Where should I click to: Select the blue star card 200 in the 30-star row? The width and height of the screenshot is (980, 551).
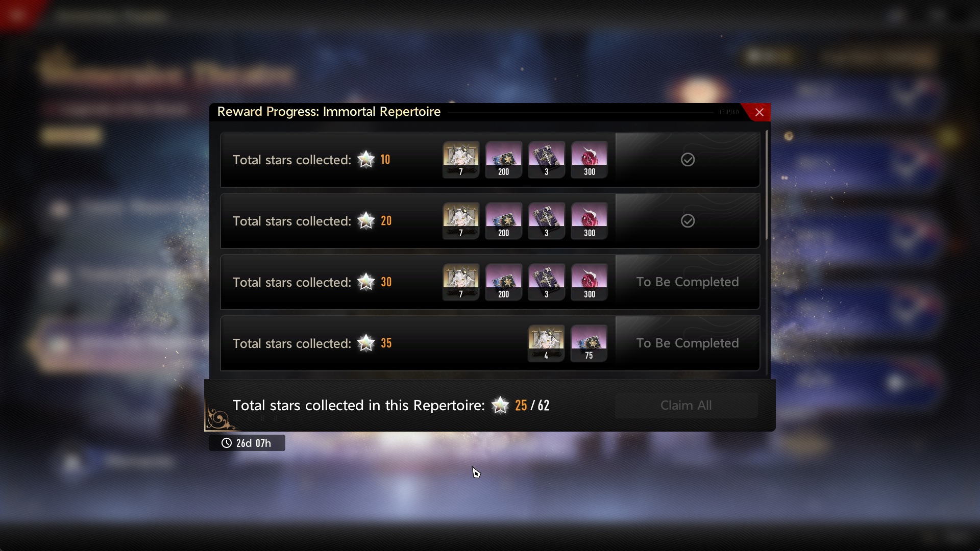click(x=503, y=282)
